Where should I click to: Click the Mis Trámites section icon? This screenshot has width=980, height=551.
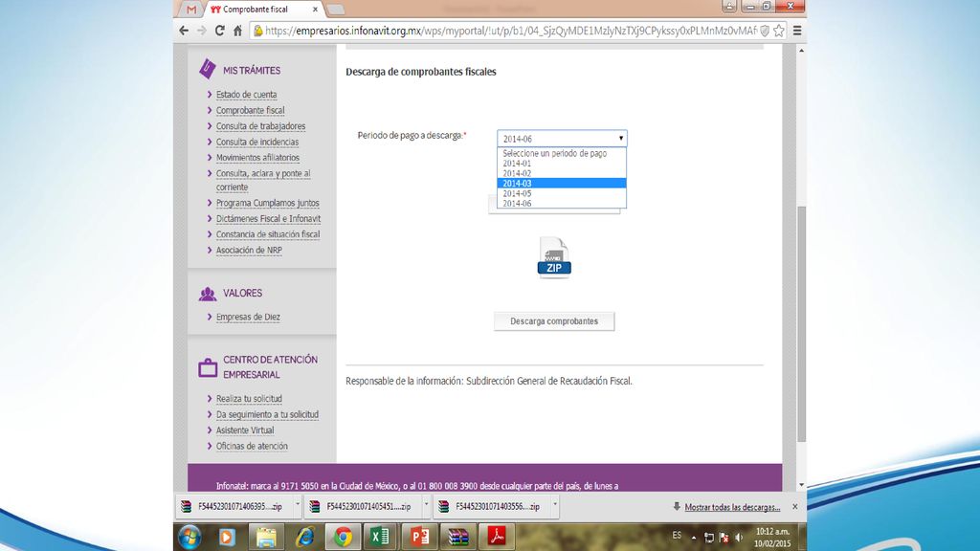click(208, 69)
